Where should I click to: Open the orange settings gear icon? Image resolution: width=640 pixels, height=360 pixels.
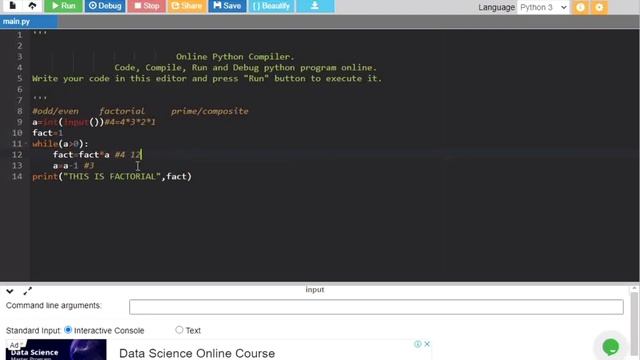[599, 7]
